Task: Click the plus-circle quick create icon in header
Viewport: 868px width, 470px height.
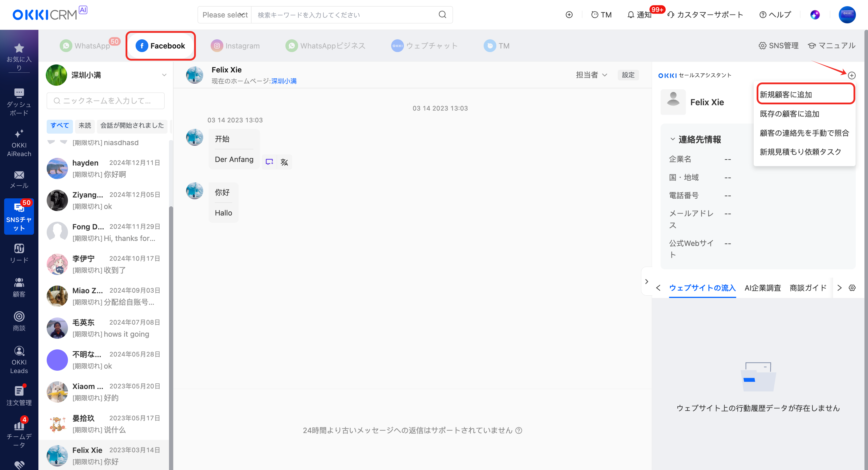Action: point(569,14)
